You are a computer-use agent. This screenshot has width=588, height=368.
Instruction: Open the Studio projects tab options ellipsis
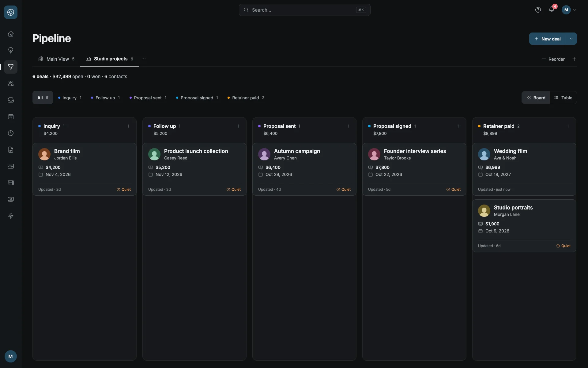(144, 59)
